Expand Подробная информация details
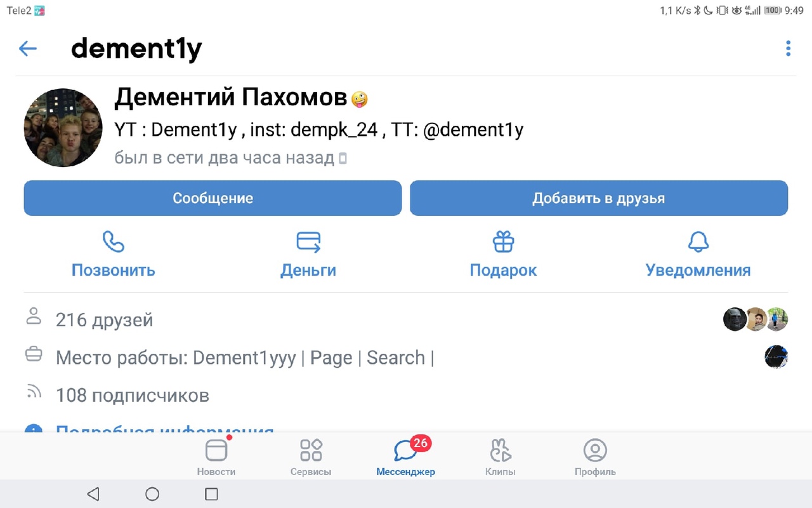The height and width of the screenshot is (508, 812). pos(165,430)
